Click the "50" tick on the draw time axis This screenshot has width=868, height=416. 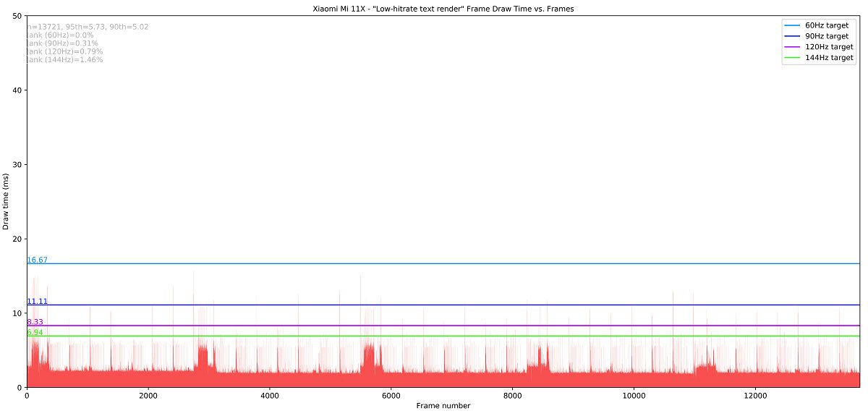click(17, 16)
